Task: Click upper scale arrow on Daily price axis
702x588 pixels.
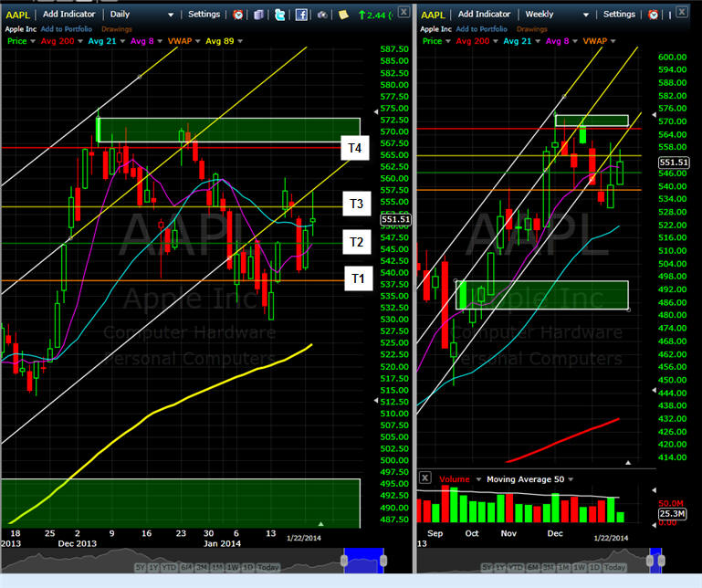Action: 376,111
